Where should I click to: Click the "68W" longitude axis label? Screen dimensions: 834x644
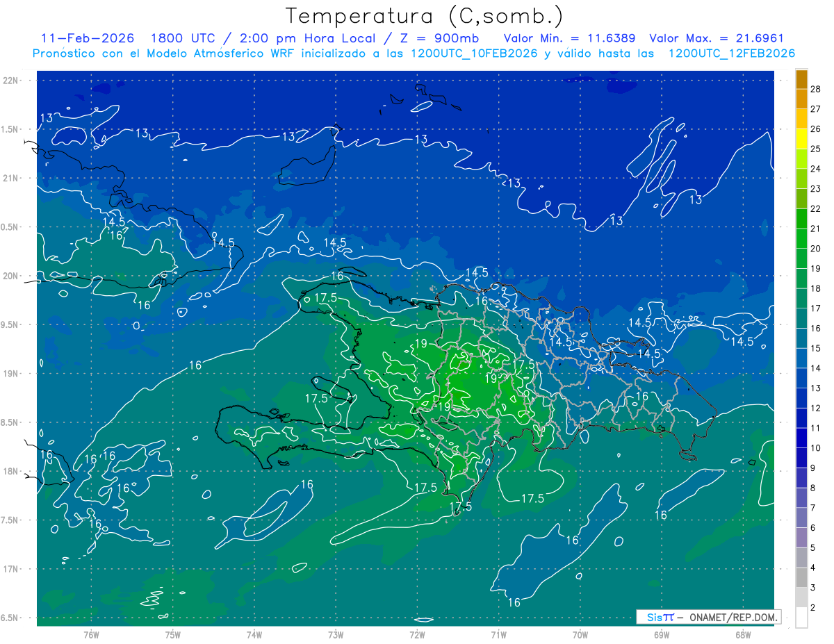pyautogui.click(x=743, y=634)
